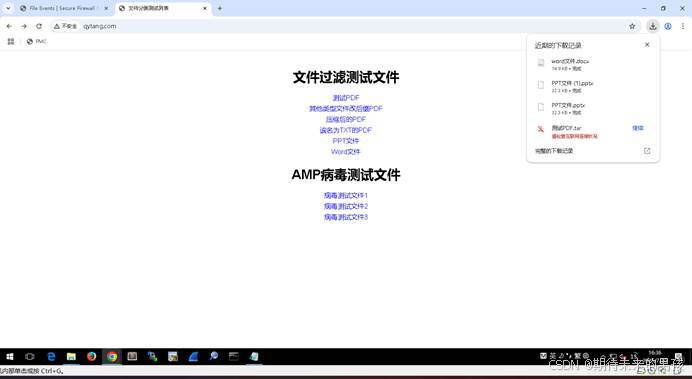The image size is (692, 379).
Task: Click the open-in-new-tab icon for downloads history
Action: (647, 151)
